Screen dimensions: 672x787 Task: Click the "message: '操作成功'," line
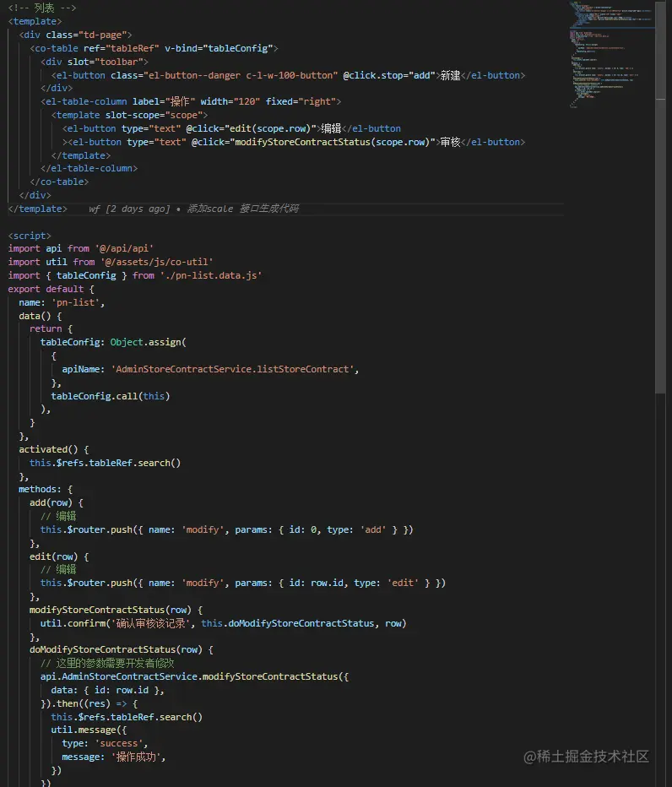tap(114, 757)
